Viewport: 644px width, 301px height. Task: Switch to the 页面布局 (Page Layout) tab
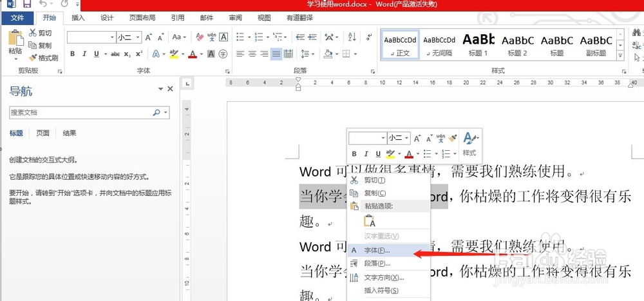coord(142,18)
